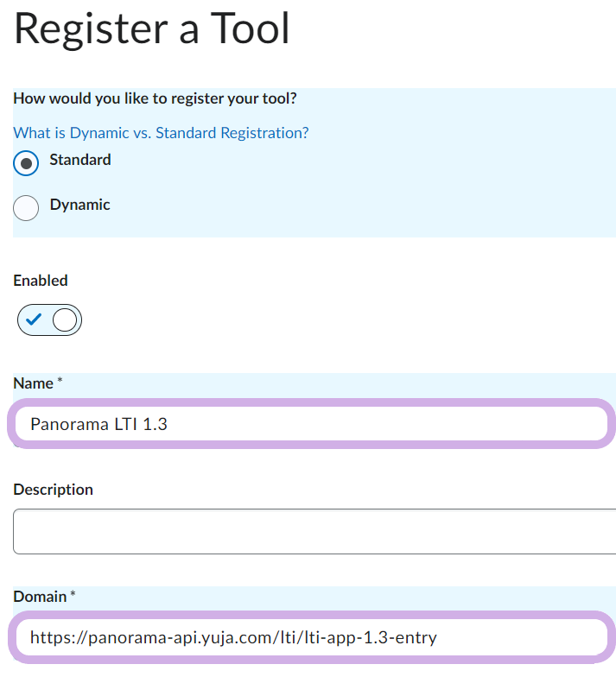Click the "Domain" field label
This screenshot has width=616, height=677.
click(40, 597)
